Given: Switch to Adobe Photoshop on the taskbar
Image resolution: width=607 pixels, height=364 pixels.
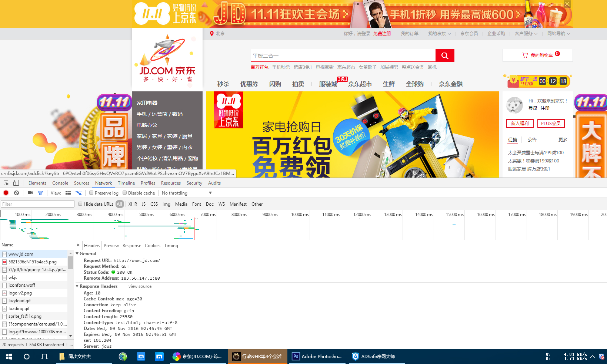Looking at the screenshot, I should coord(317,357).
